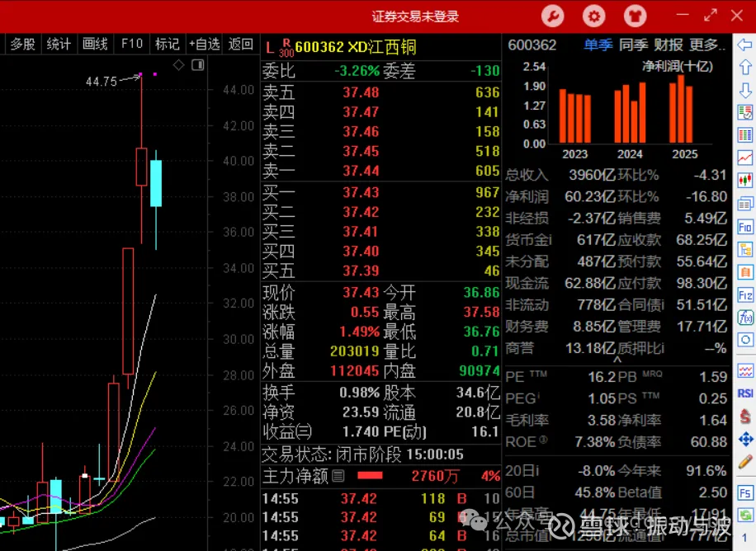Open the orange document icon in sidebar
Image resolution: width=756 pixels, height=551 pixels.
click(x=745, y=272)
